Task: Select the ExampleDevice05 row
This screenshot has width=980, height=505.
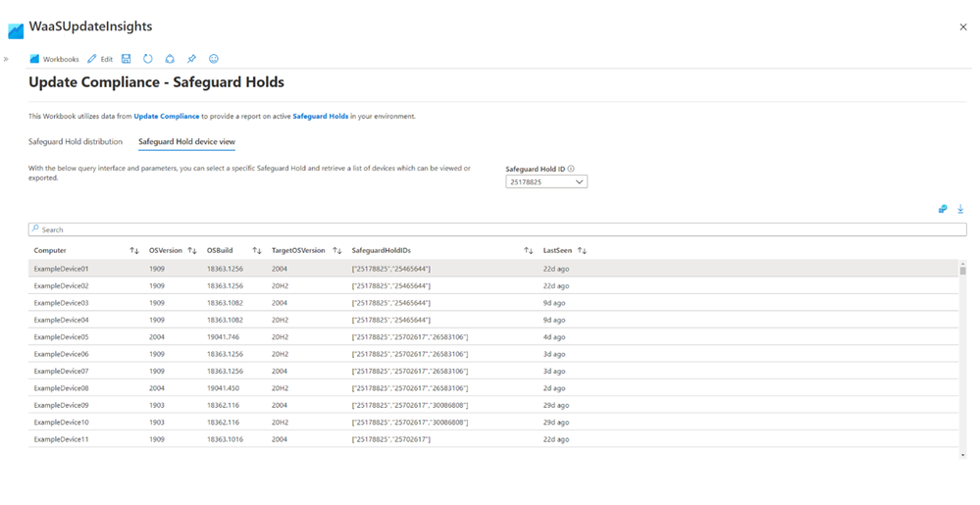Action: (x=493, y=337)
